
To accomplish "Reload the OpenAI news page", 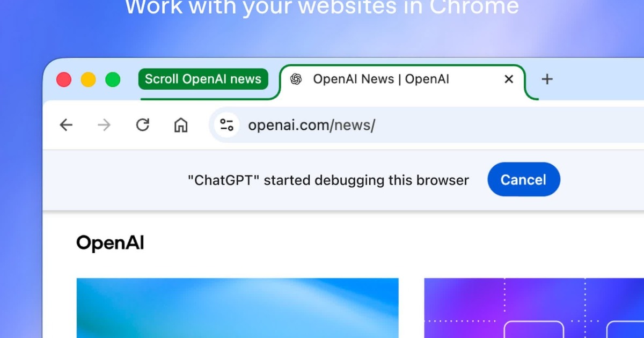I will point(143,125).
